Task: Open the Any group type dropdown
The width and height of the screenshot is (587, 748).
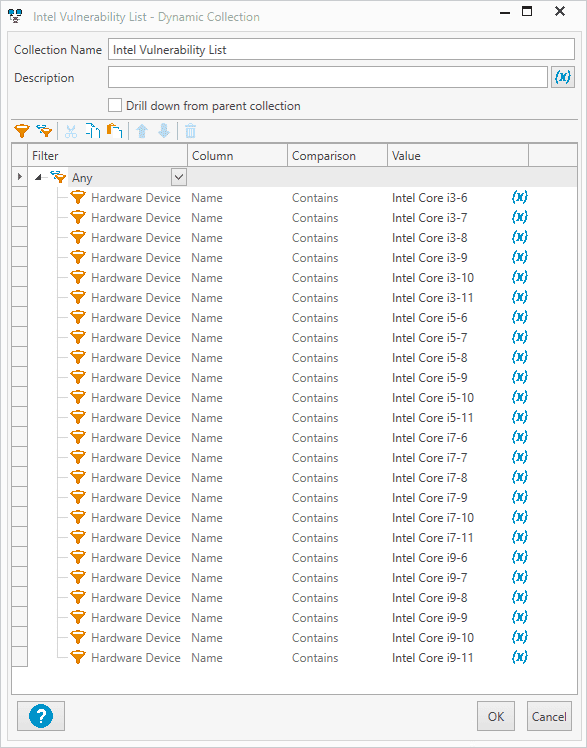Action: pyautogui.click(x=179, y=177)
